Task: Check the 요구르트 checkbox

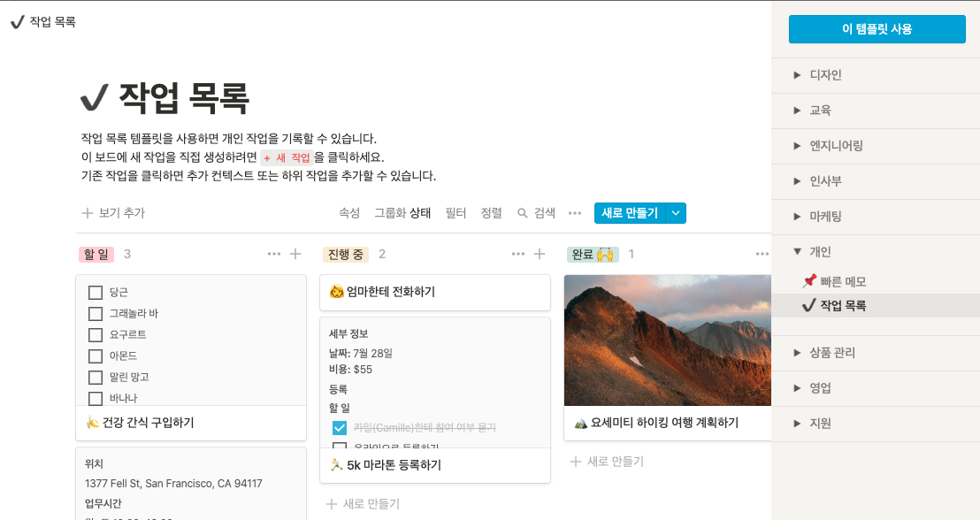Action: pos(95,335)
